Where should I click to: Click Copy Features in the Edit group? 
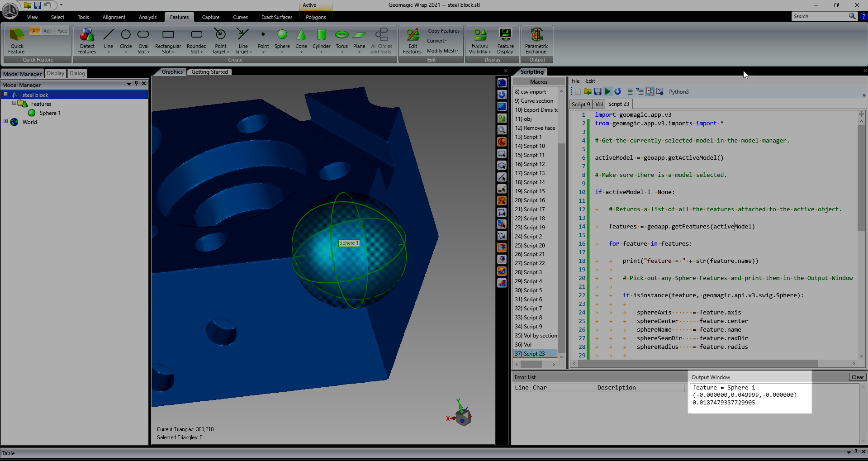click(443, 31)
